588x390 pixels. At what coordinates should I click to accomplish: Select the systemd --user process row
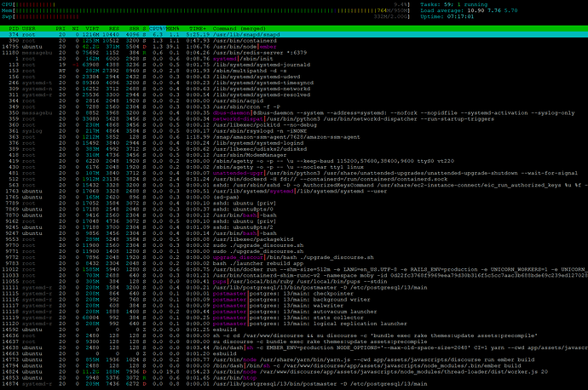(x=294, y=191)
